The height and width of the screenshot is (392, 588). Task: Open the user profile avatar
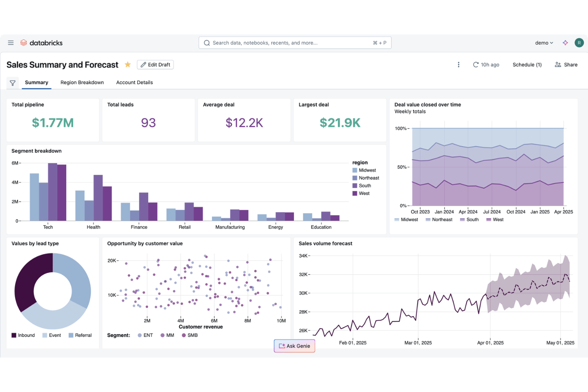tap(579, 42)
